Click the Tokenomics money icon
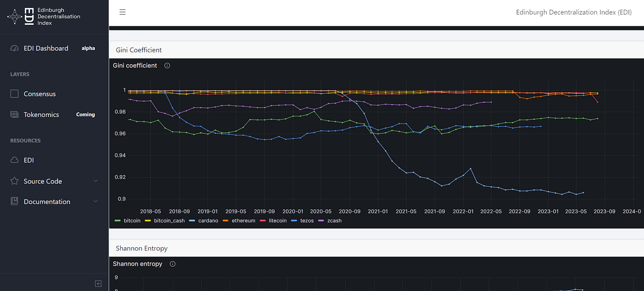This screenshot has height=291, width=644. (14, 115)
